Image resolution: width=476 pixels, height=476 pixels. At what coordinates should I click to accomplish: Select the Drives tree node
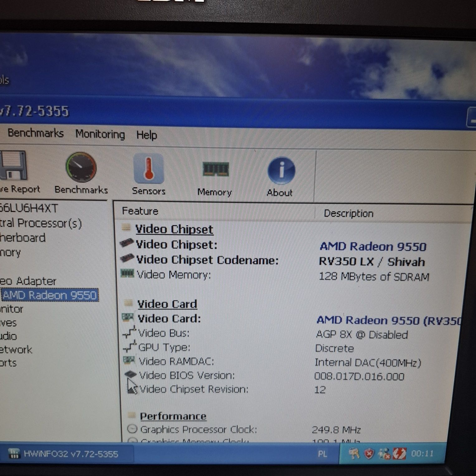pos(8,323)
